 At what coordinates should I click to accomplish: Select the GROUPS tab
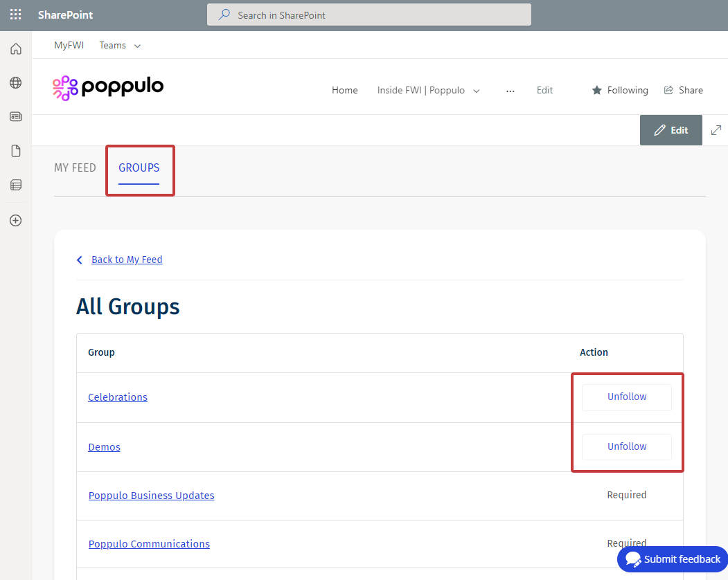coord(139,168)
